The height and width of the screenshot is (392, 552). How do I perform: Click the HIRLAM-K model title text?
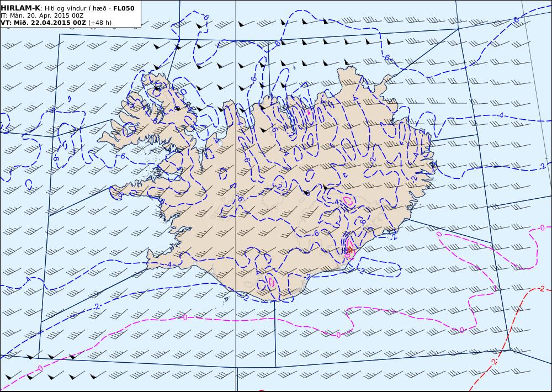click(20, 8)
